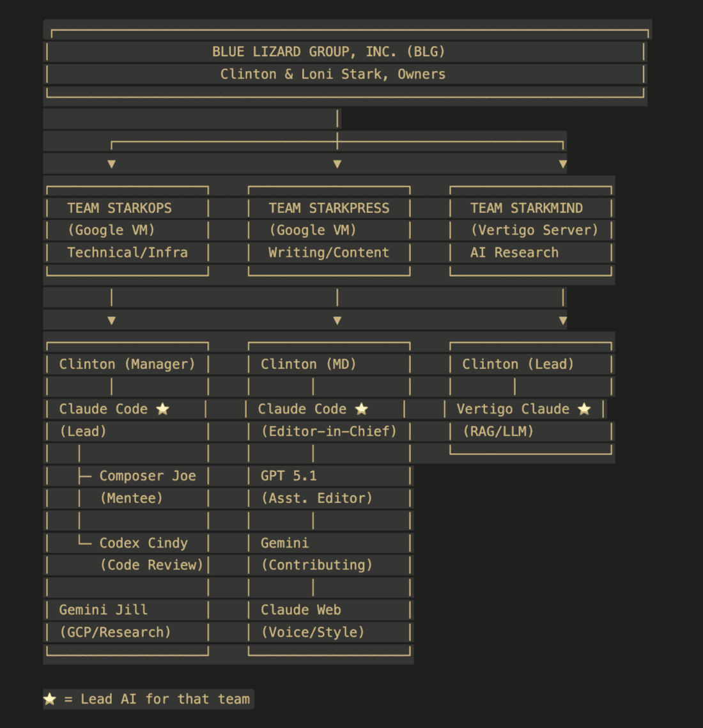
Task: Select the TEAM STARKPRESS heading
Action: (x=328, y=208)
